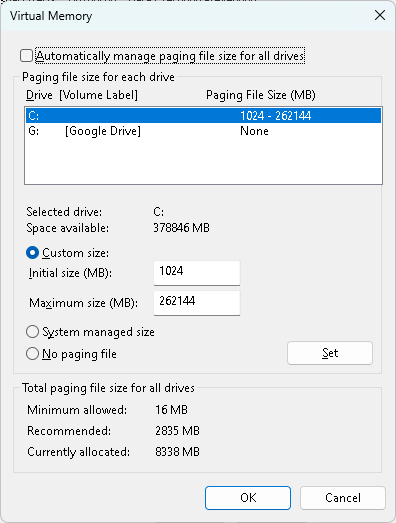Click the Paging File Size (MB) column header
The height and width of the screenshot is (523, 396).
(261, 95)
